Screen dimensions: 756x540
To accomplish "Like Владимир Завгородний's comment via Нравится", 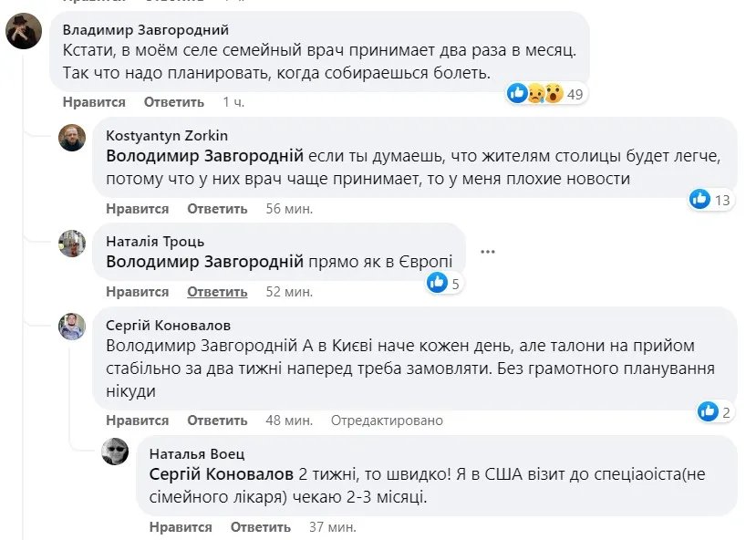I will point(94,102).
